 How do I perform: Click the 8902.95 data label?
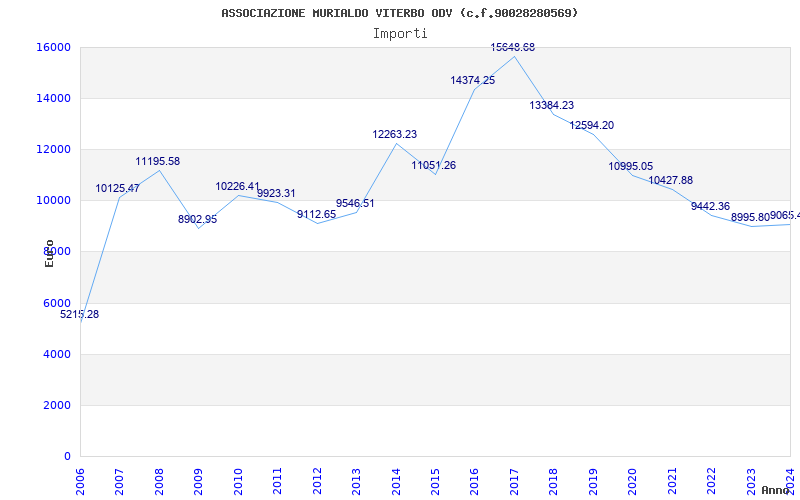click(x=197, y=219)
